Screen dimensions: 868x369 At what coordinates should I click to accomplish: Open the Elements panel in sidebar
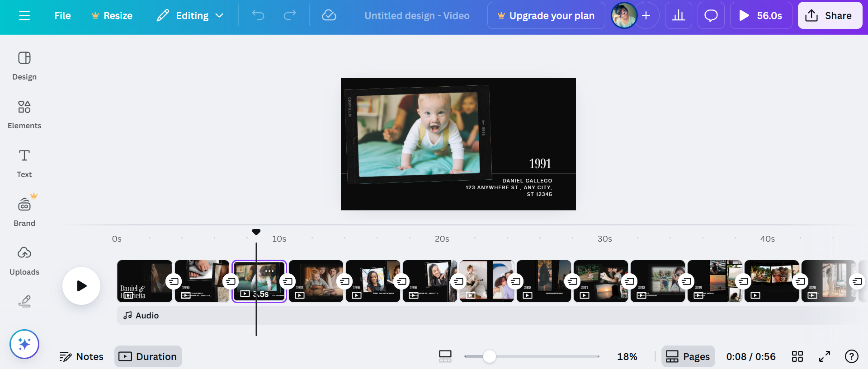click(24, 115)
